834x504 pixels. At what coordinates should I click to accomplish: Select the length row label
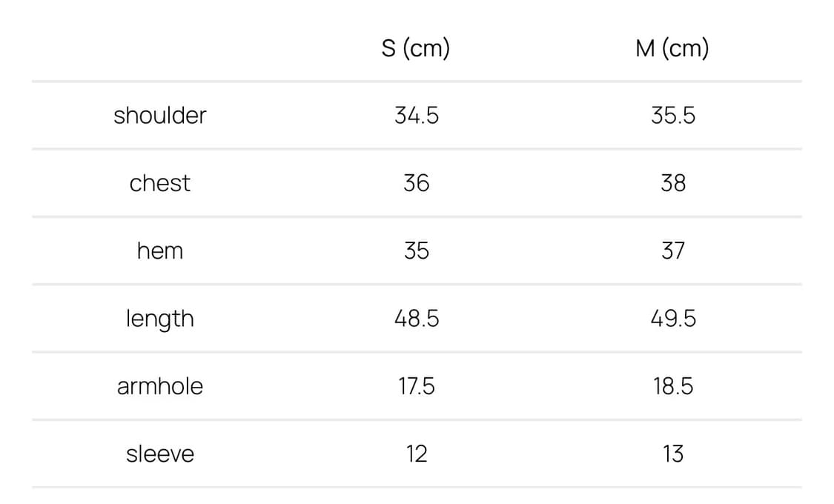(x=159, y=319)
